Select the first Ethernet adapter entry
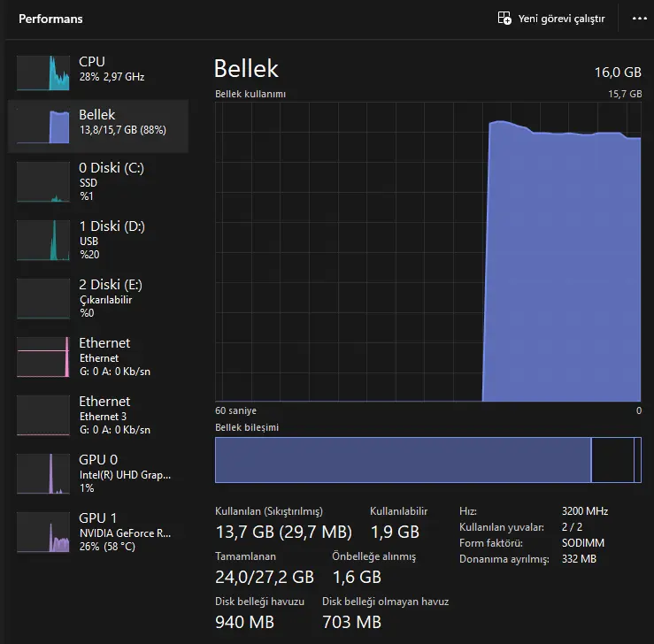The image size is (654, 644). [x=98, y=356]
